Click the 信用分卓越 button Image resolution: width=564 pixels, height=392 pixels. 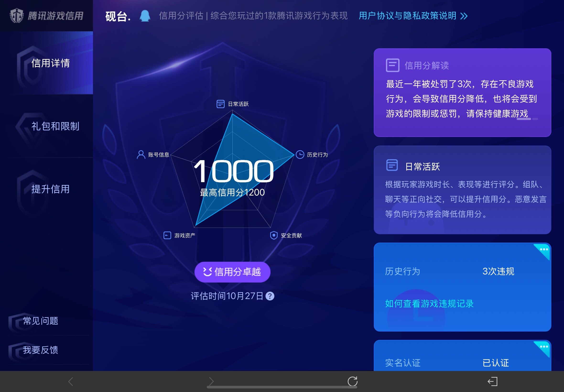click(232, 272)
